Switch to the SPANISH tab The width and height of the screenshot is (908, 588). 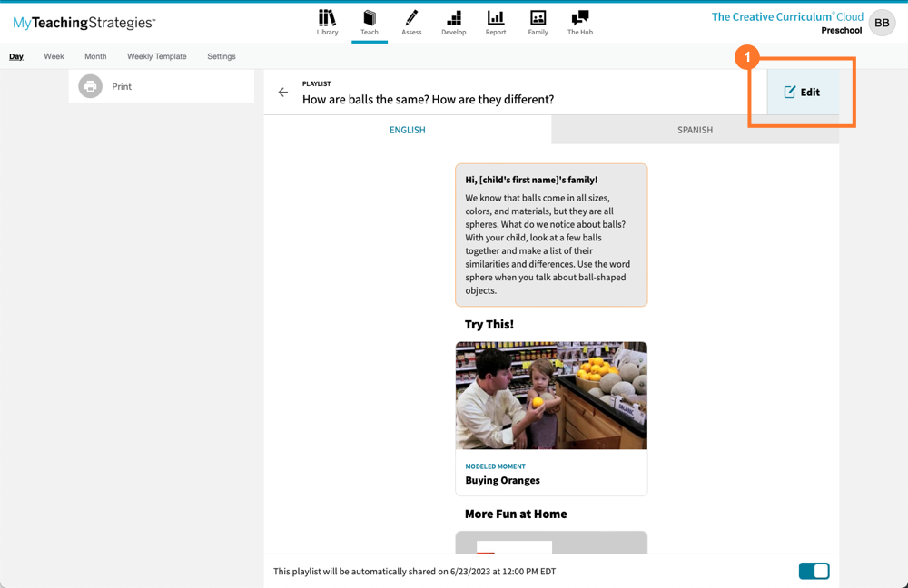[x=695, y=130]
